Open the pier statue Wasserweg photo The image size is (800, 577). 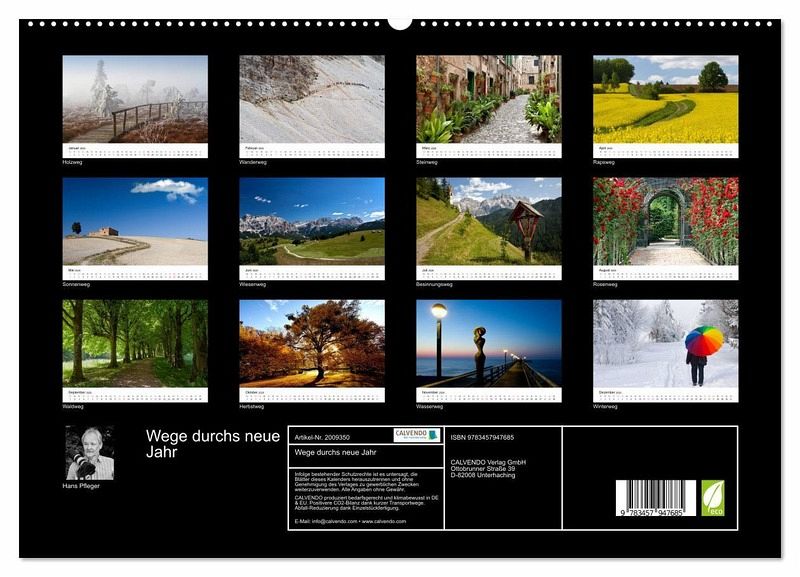click(x=489, y=343)
